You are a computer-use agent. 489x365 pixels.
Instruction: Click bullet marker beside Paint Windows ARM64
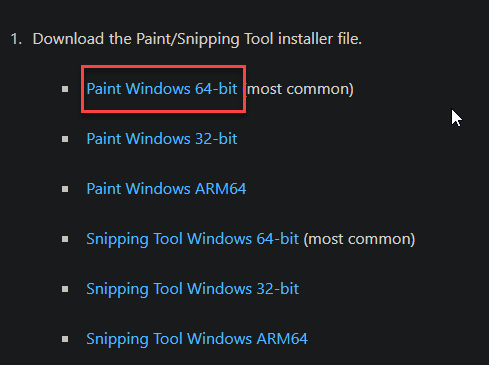click(65, 189)
